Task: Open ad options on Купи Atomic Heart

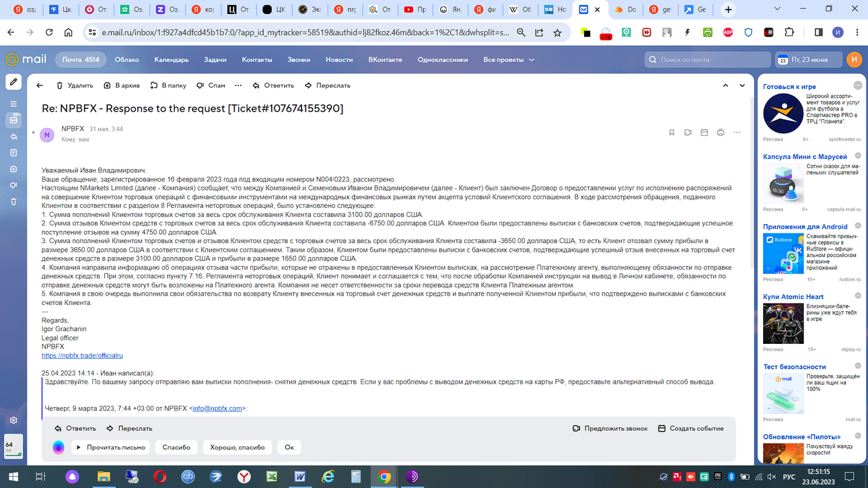Action: [x=858, y=295]
